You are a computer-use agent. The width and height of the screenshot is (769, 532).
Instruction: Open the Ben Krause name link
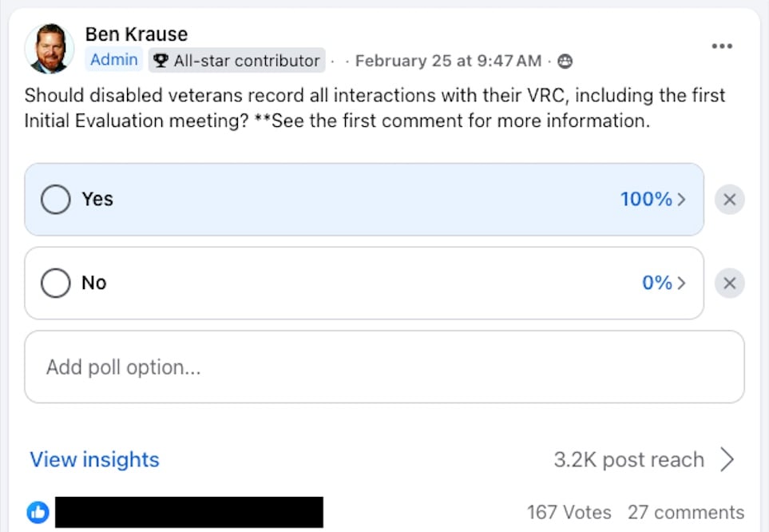tap(136, 34)
